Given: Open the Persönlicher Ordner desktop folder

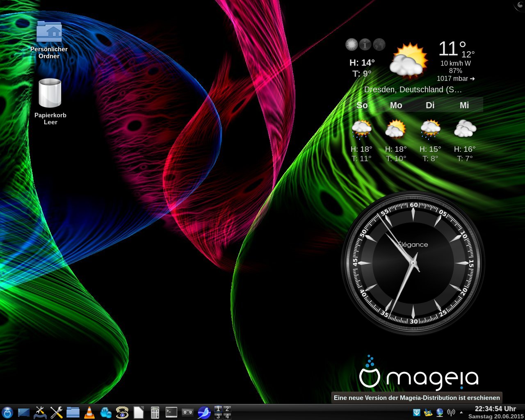Looking at the screenshot, I should [x=49, y=39].
